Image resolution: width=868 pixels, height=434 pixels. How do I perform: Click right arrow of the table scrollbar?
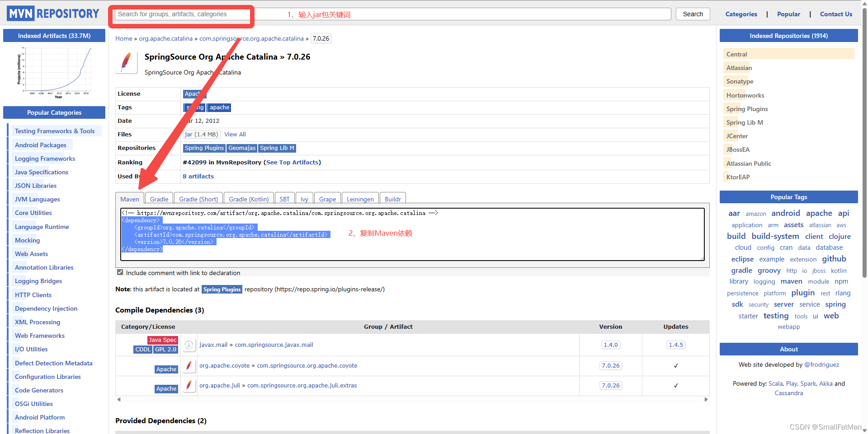pyautogui.click(x=706, y=399)
